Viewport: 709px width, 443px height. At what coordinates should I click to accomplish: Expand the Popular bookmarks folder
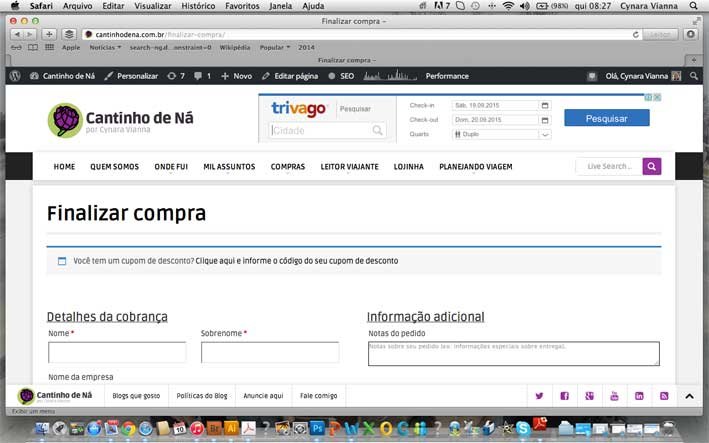pyautogui.click(x=274, y=47)
